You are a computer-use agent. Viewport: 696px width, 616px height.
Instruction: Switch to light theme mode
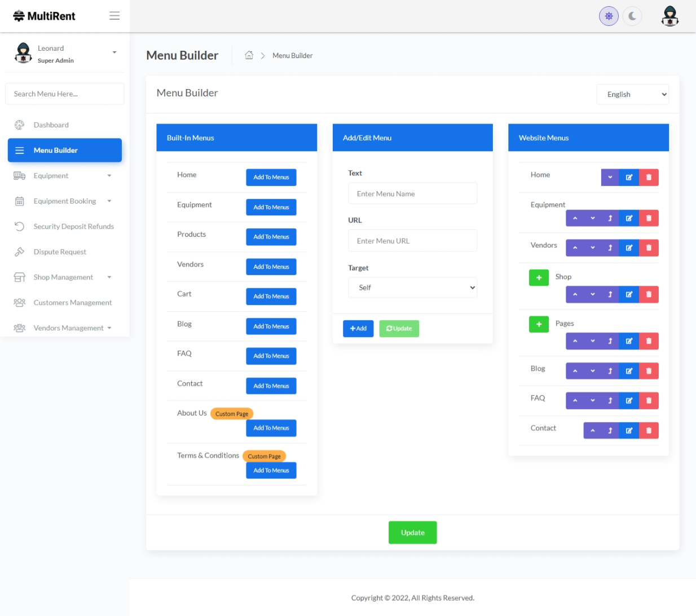609,16
